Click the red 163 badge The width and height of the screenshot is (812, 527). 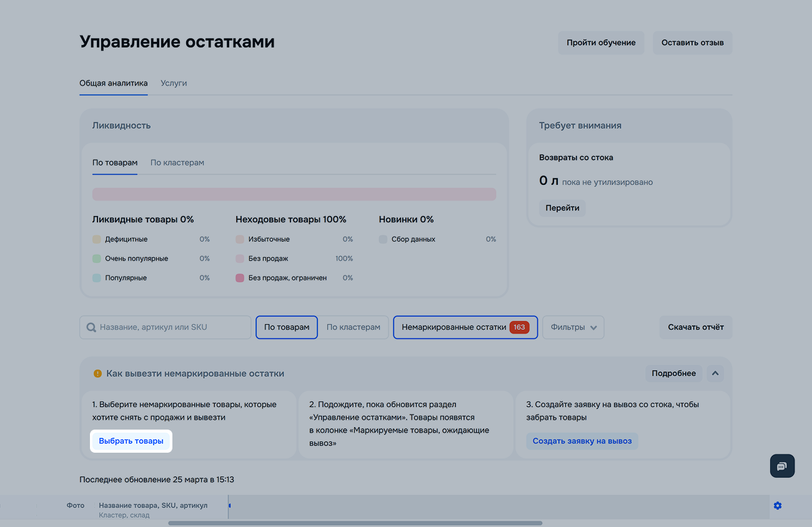[519, 327]
